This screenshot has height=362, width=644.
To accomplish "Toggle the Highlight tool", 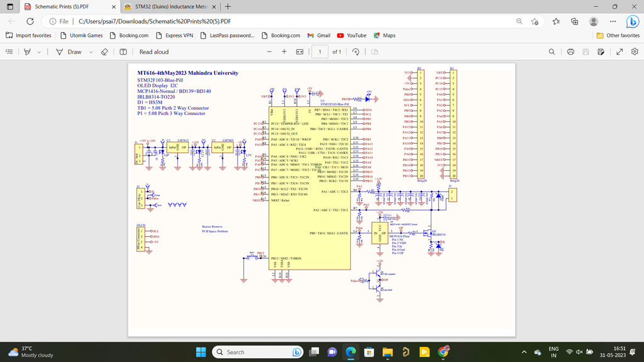I will coord(27,52).
